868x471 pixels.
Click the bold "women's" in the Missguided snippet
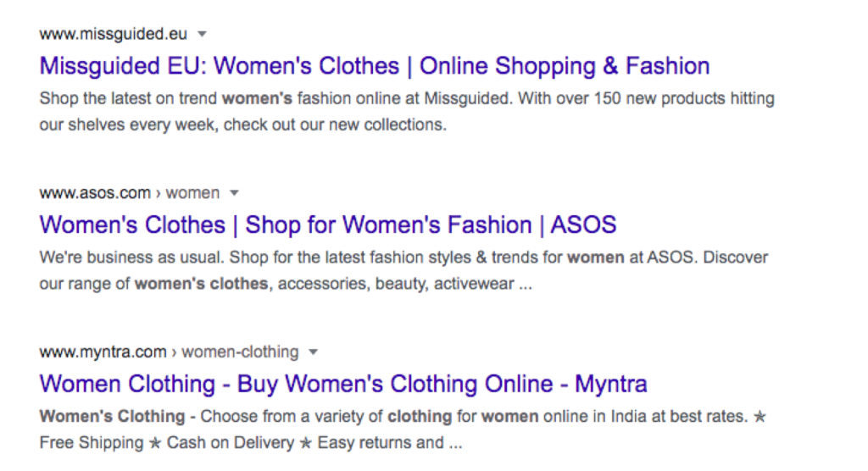[x=257, y=98]
